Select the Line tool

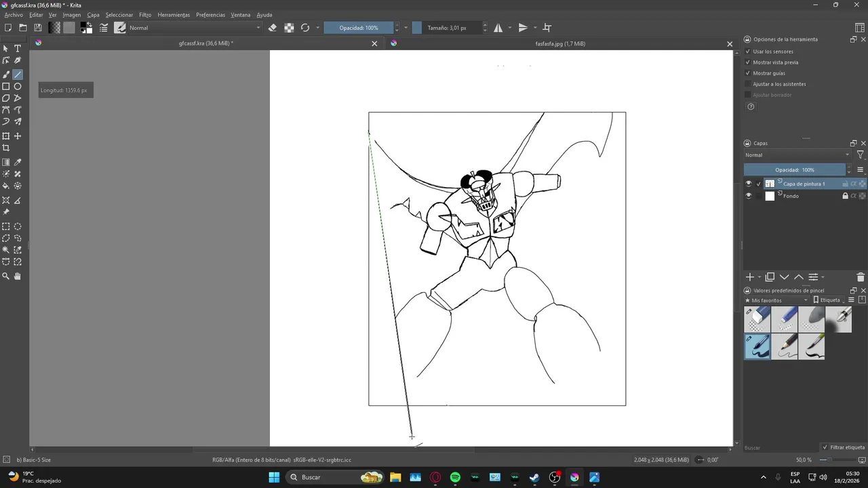pos(18,75)
